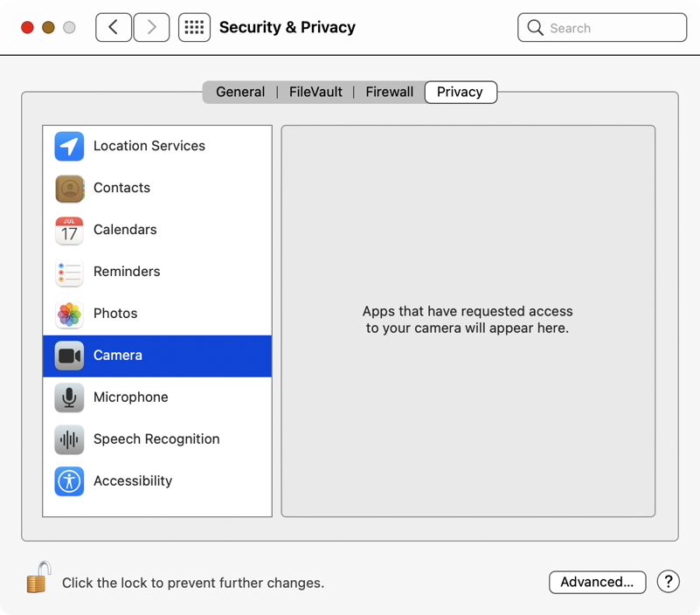Click the Speech Recognition waveform icon
Viewport: 700px width, 615px height.
coord(69,439)
